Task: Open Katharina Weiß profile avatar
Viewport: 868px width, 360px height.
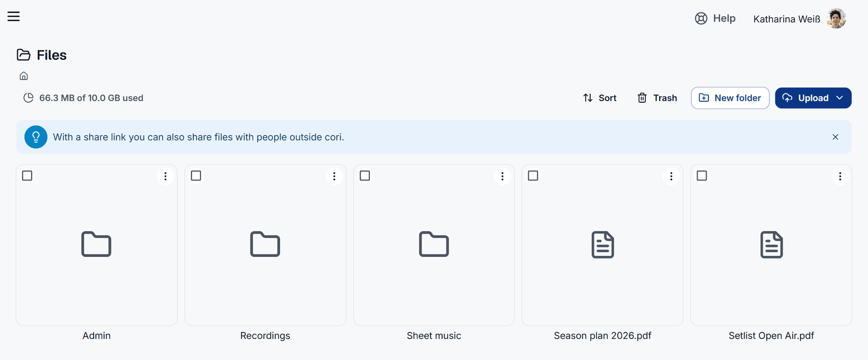Action: [x=836, y=19]
